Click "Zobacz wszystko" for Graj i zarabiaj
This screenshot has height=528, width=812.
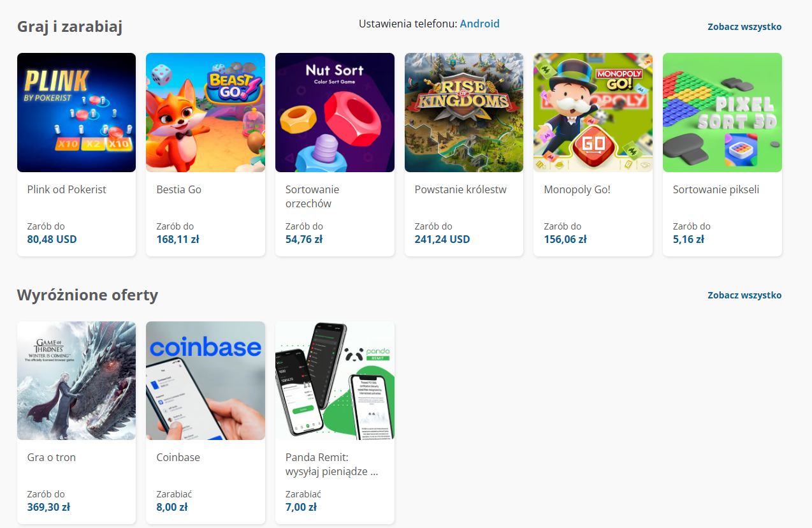click(x=744, y=27)
